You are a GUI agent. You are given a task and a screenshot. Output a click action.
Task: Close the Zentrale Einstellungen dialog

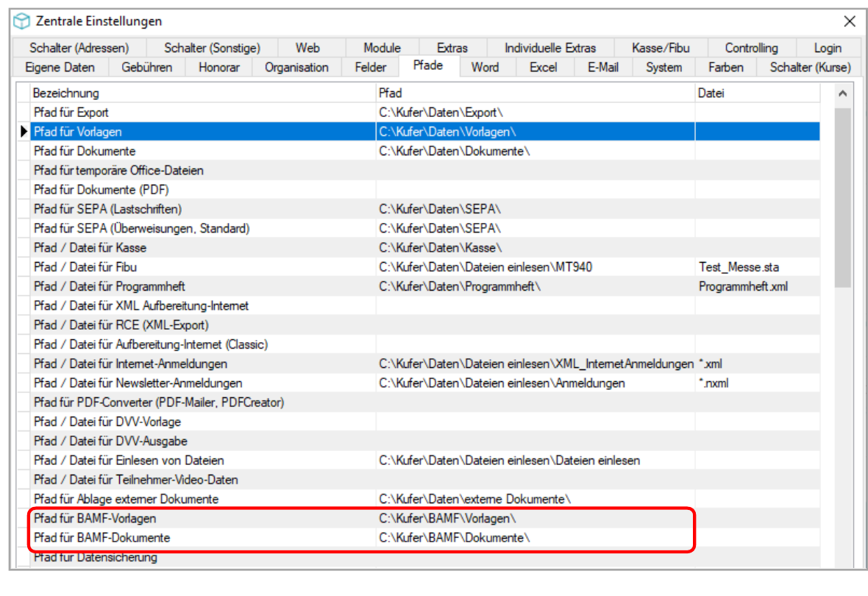849,21
